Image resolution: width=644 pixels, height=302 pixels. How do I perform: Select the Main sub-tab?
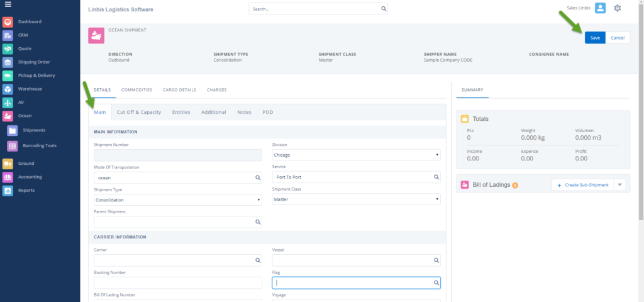[100, 112]
